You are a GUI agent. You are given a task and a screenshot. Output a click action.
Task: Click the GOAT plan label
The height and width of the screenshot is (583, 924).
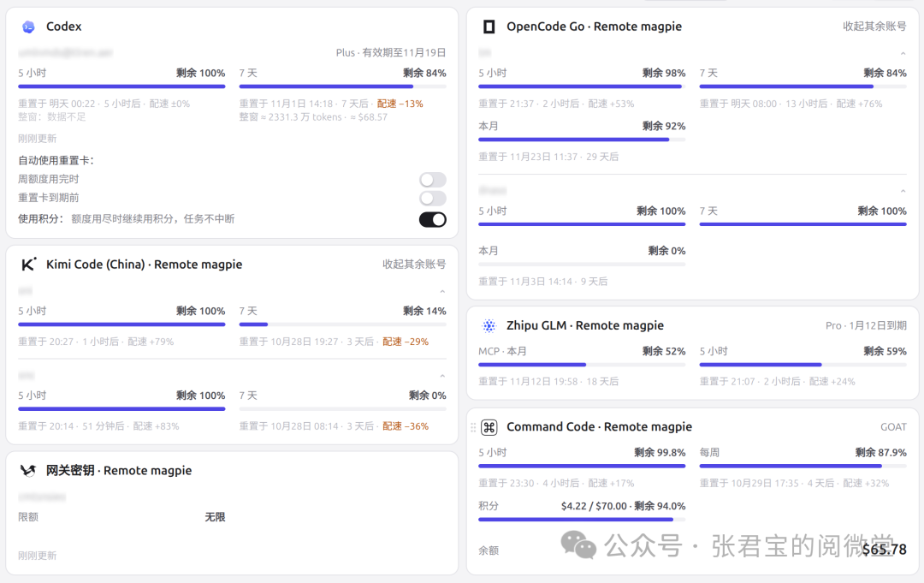893,427
